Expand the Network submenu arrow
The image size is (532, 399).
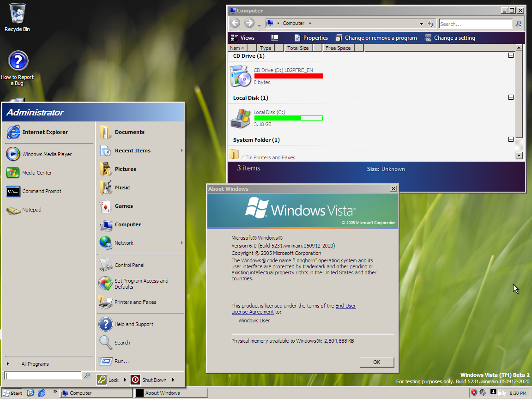pyautogui.click(x=182, y=242)
